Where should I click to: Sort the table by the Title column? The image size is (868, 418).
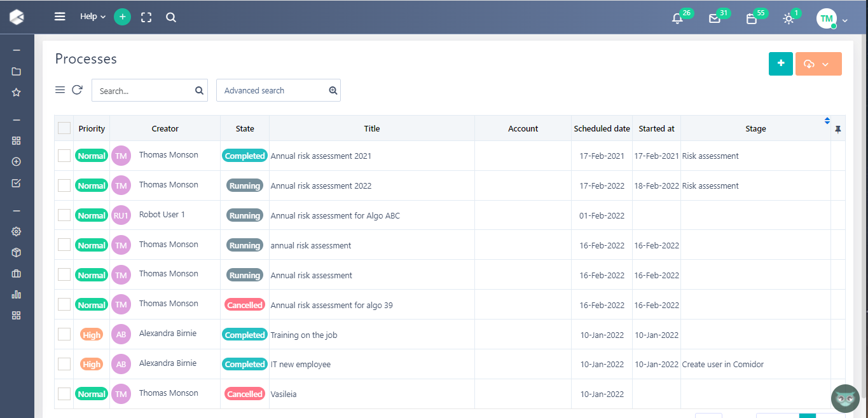(372, 129)
